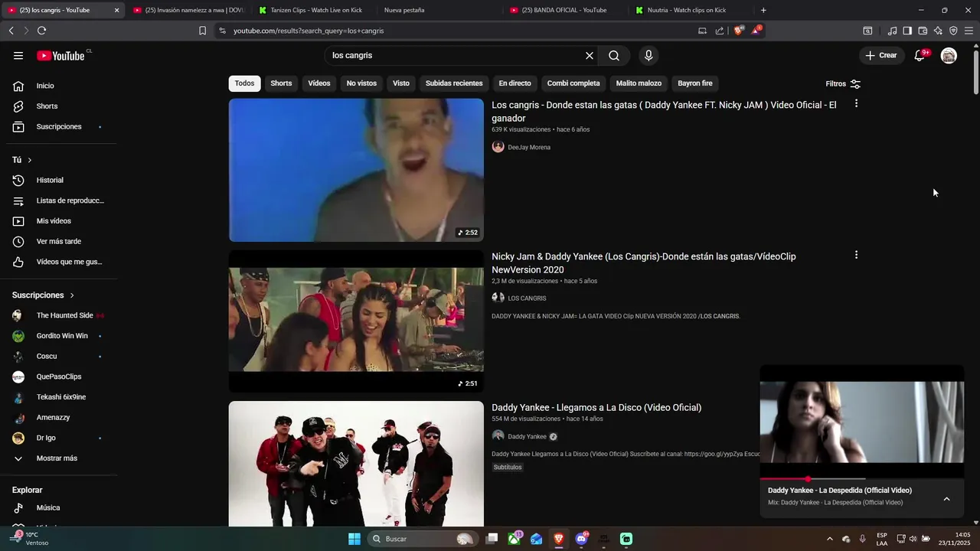Open a new browser tab
Viewport: 980px width, 551px height.
763,10
